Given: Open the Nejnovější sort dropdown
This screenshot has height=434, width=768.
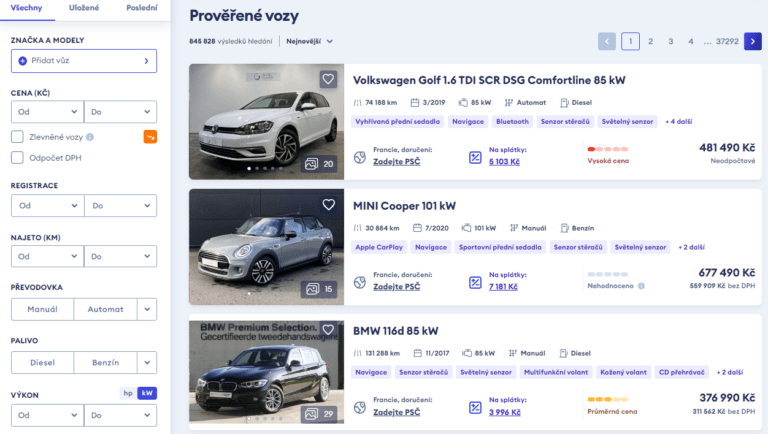Looking at the screenshot, I should pos(309,41).
